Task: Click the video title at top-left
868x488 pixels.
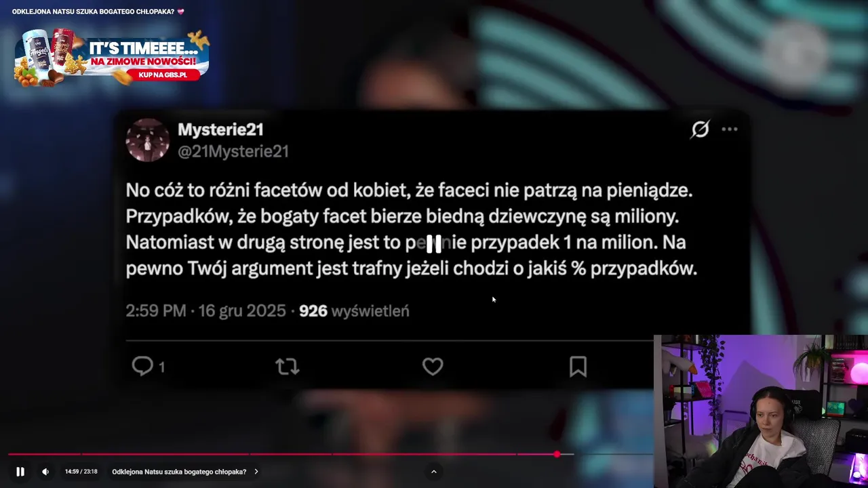Action: [x=98, y=12]
